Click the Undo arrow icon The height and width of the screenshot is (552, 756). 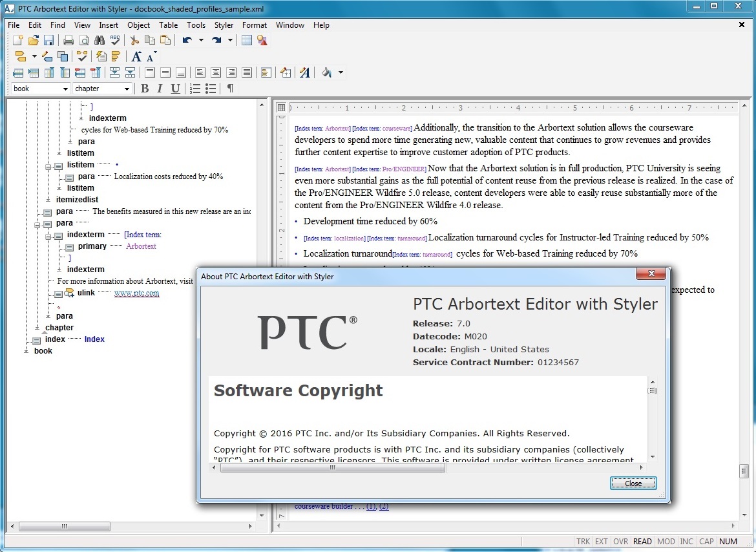pos(187,41)
